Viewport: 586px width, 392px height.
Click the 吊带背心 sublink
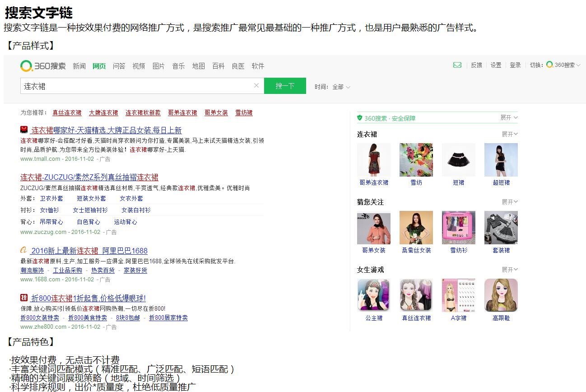51,222
